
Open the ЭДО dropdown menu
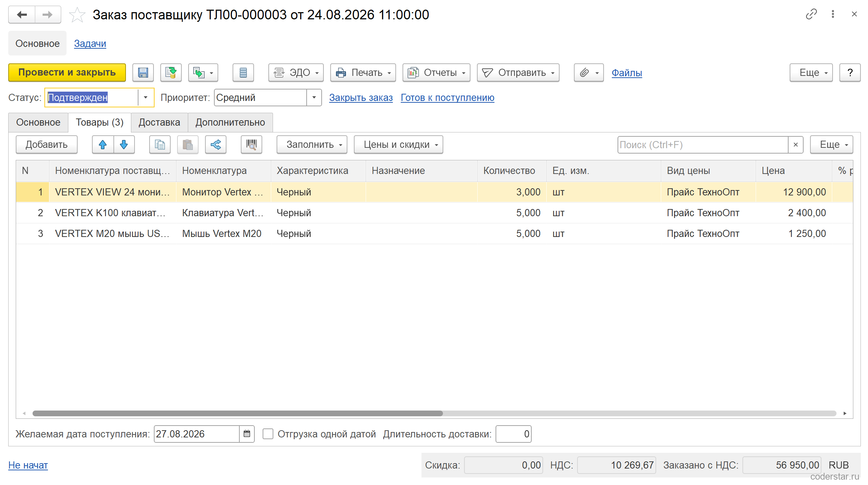point(296,73)
